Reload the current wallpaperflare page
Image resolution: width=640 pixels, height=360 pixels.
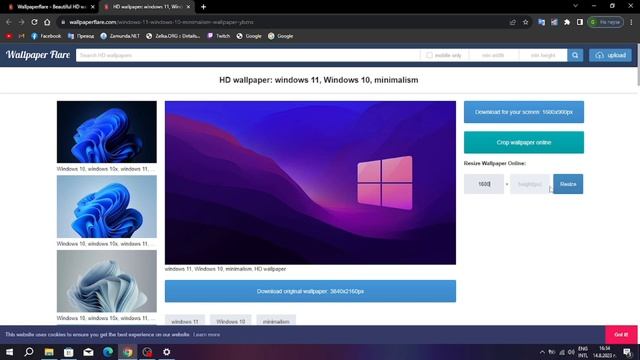pyautogui.click(x=34, y=22)
